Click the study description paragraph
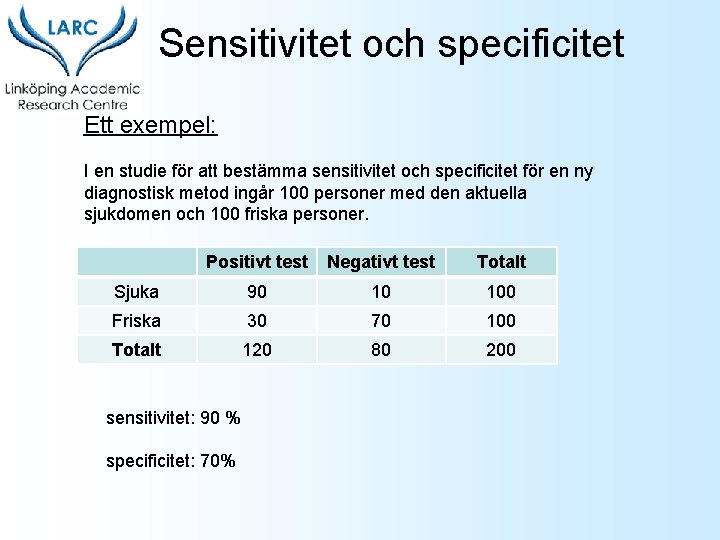 (x=338, y=192)
